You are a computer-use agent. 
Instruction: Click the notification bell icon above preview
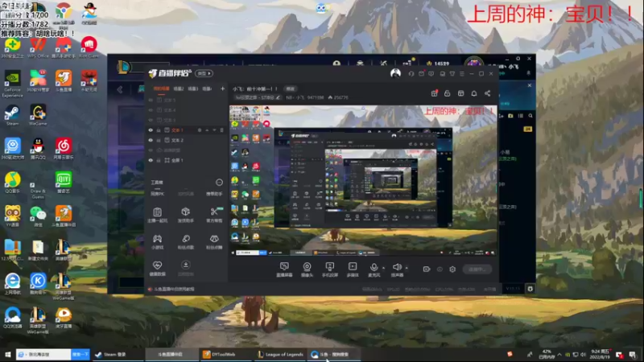(474, 93)
